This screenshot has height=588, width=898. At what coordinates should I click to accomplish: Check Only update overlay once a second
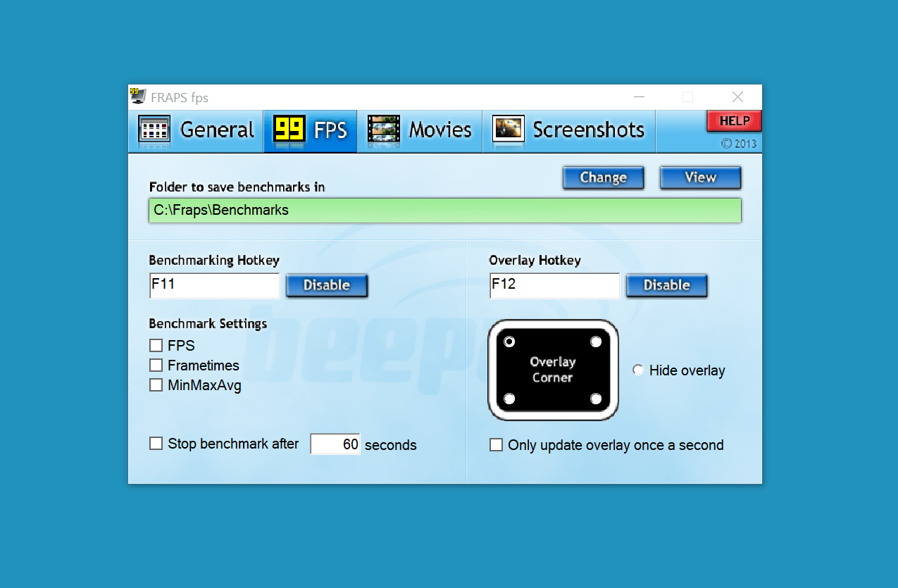pyautogui.click(x=497, y=445)
